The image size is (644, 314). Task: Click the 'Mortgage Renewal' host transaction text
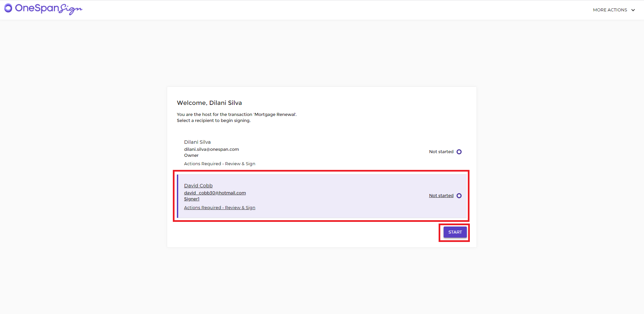point(237,115)
